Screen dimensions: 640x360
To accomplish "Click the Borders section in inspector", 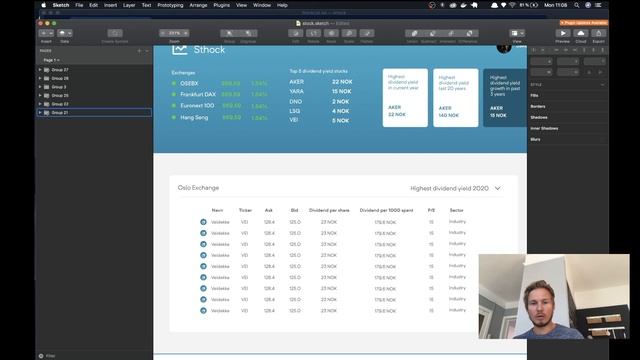I will pos(538,107).
